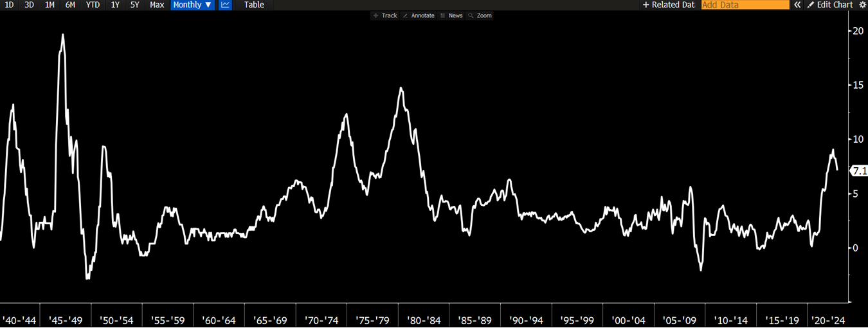Activate the chart Zoom tool
This screenshot has height=328, width=868.
click(x=480, y=15)
